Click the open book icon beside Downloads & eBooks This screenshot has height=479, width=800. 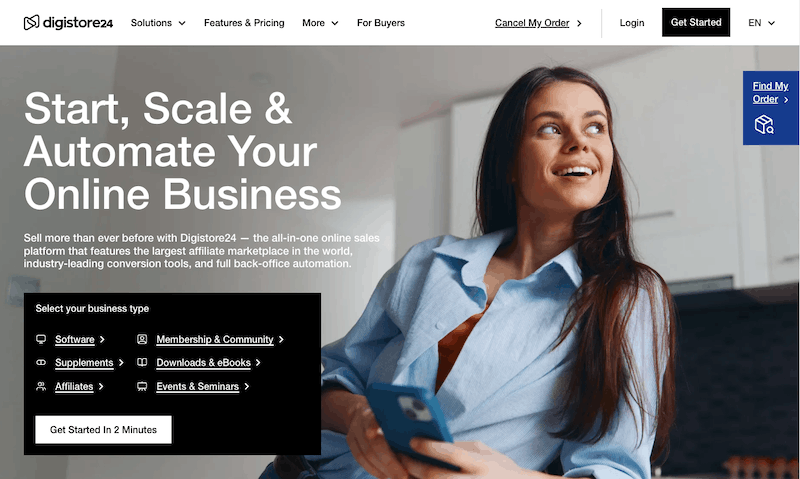[x=142, y=362]
